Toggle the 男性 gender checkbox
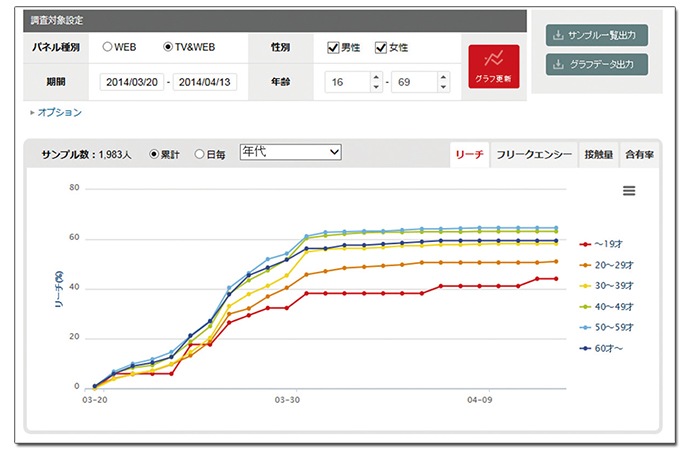The width and height of the screenshot is (690, 450). pyautogui.click(x=333, y=48)
